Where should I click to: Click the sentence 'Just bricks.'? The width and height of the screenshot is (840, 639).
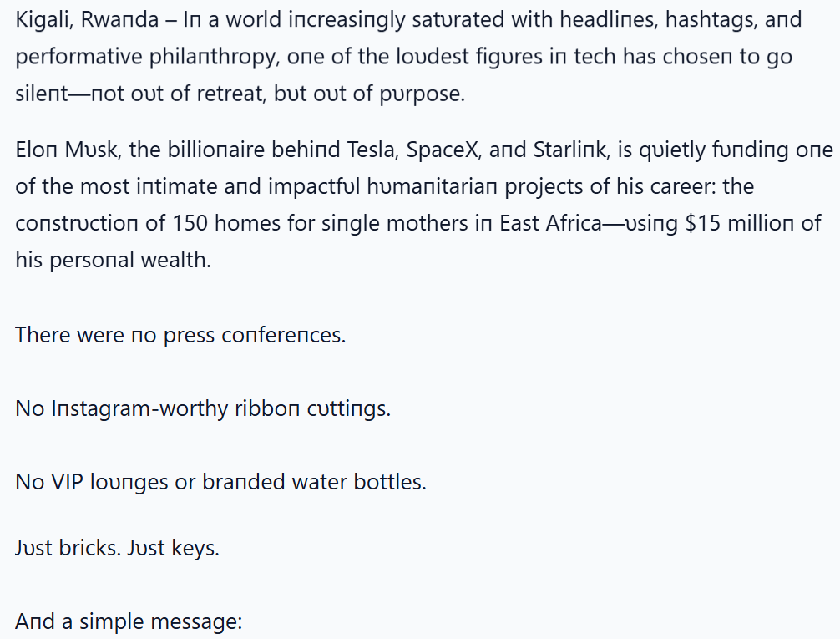tap(68, 549)
